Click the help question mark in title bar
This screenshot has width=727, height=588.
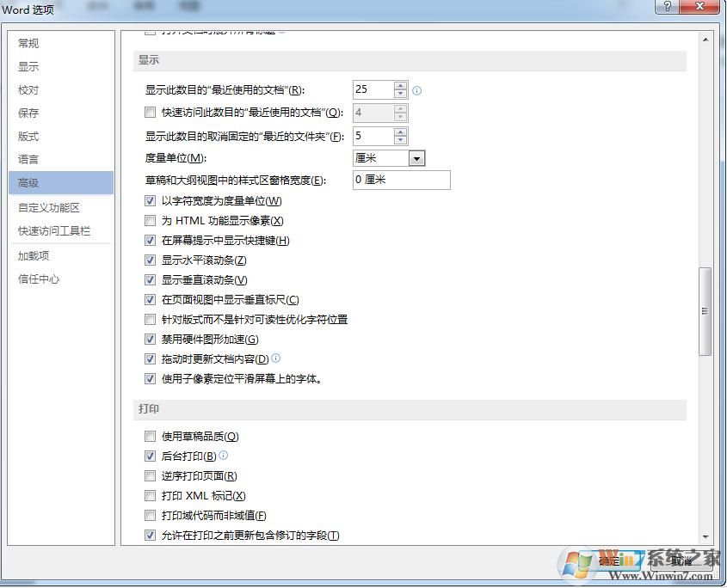tap(667, 6)
